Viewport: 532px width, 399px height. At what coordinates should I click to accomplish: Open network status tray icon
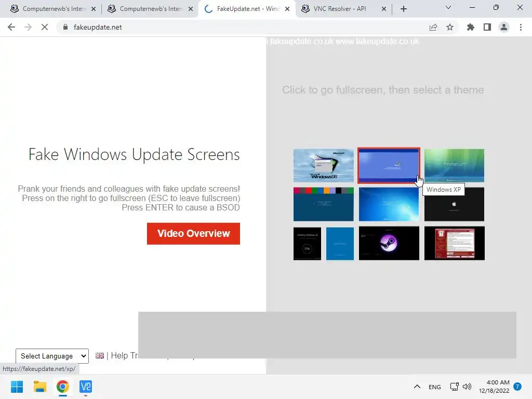[454, 387]
